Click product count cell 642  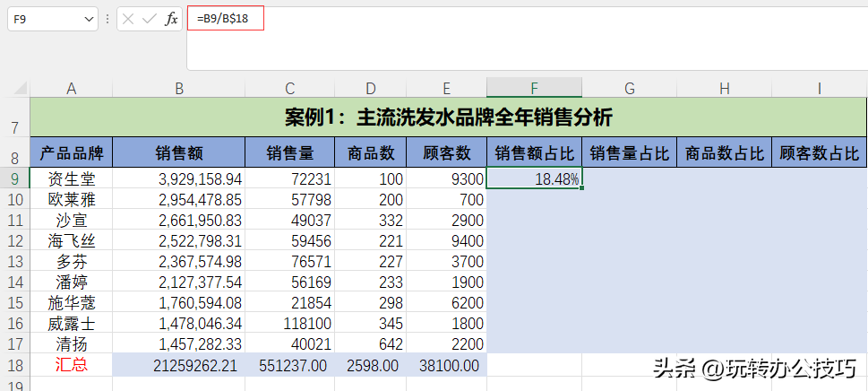[x=370, y=344]
